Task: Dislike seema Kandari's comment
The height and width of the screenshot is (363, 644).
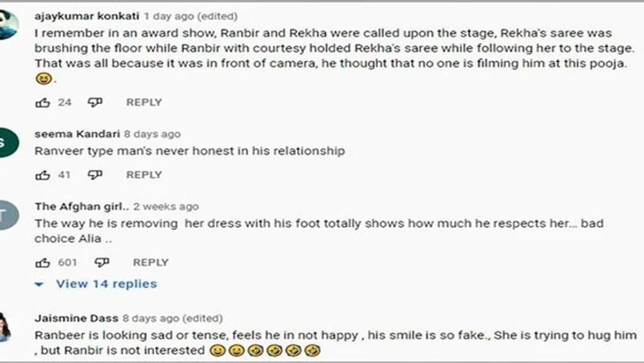Action: (95, 175)
